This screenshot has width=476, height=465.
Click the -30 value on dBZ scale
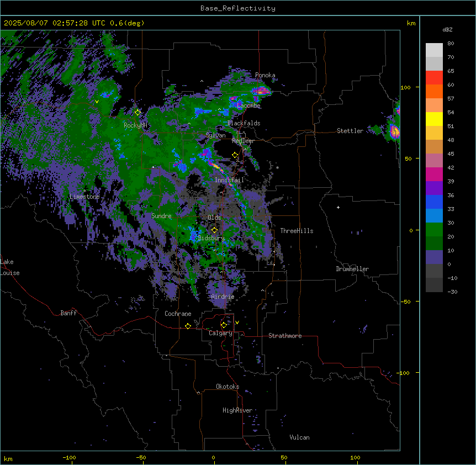tap(452, 292)
